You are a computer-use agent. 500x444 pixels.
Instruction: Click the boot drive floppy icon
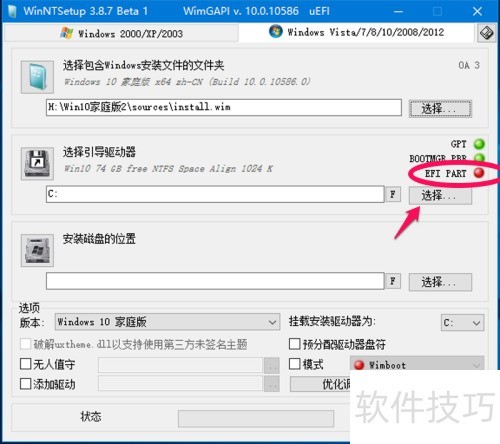37,164
